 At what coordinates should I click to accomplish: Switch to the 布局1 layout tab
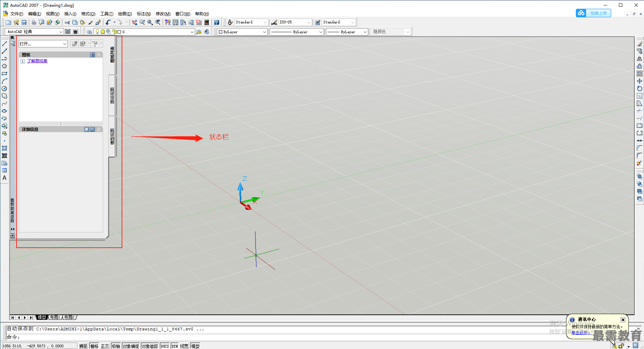tap(55, 317)
